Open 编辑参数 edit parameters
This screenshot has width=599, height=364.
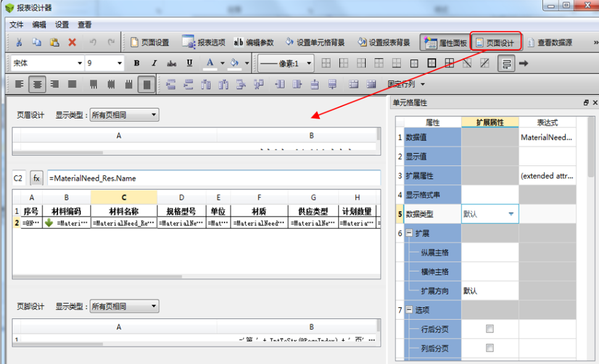click(x=254, y=43)
